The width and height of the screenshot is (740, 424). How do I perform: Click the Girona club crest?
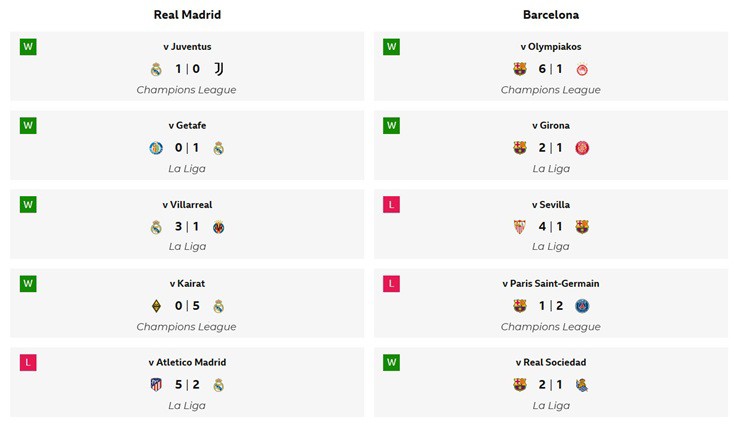pos(582,148)
